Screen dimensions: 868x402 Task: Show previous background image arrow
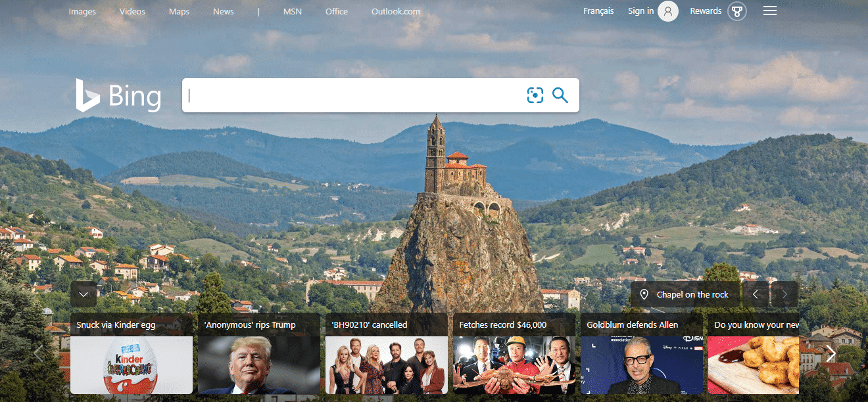(x=756, y=294)
